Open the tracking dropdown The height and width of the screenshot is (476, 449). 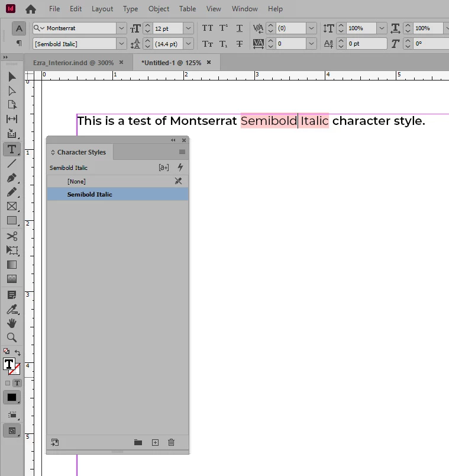click(311, 44)
